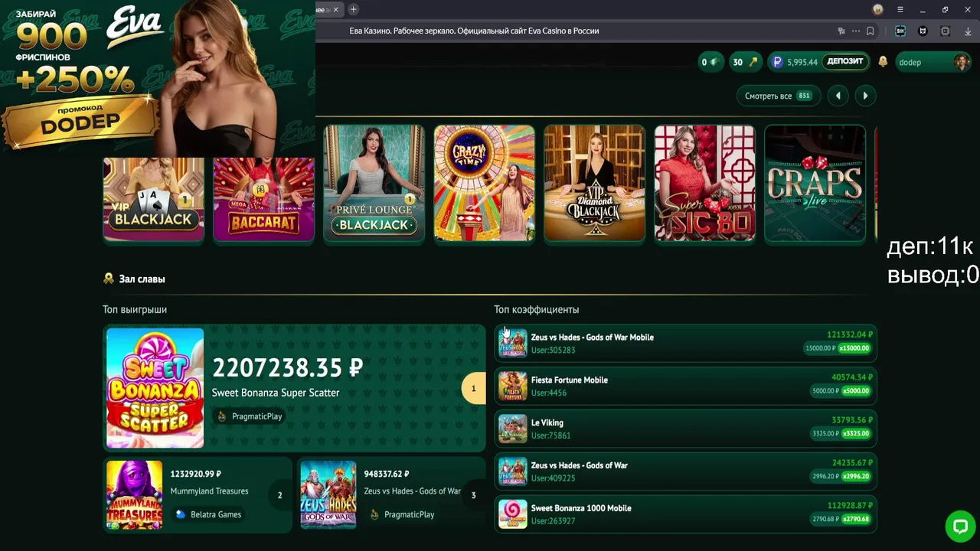Open the Le Viking coefficient row
This screenshot has width=980, height=551.
point(685,429)
